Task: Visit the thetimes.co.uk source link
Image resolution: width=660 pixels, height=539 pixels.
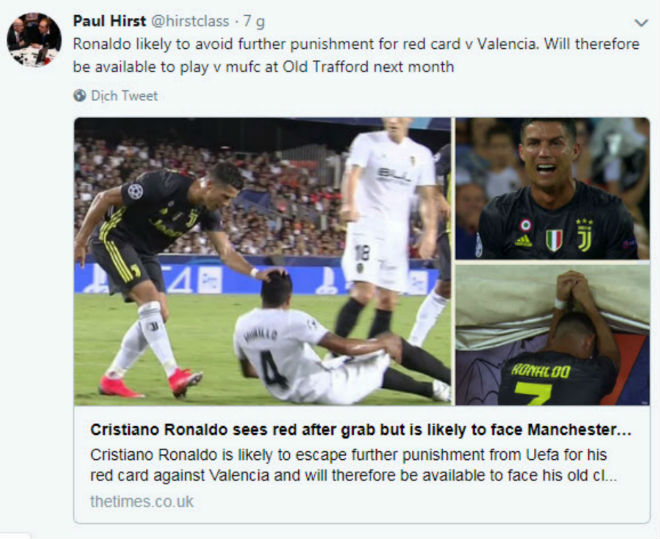Action: tap(142, 502)
